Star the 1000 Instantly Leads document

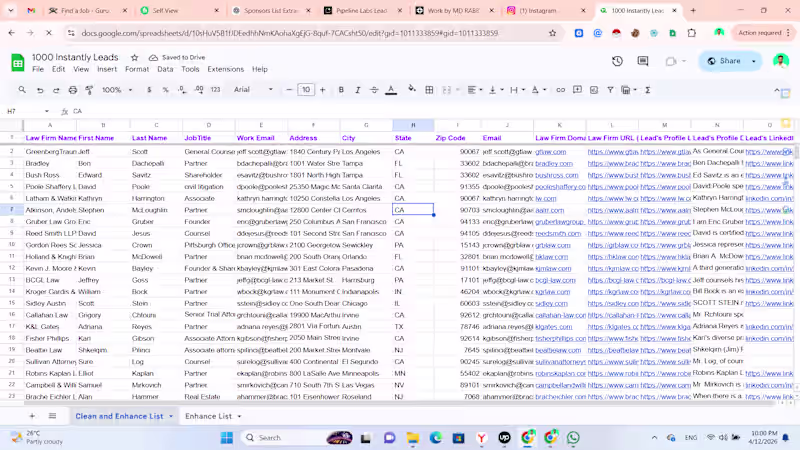(134, 57)
